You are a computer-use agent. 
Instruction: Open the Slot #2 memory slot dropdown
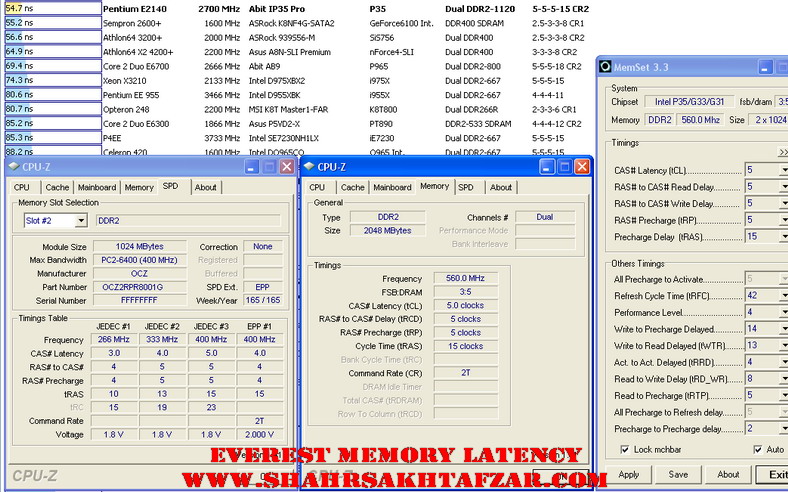tap(80, 221)
